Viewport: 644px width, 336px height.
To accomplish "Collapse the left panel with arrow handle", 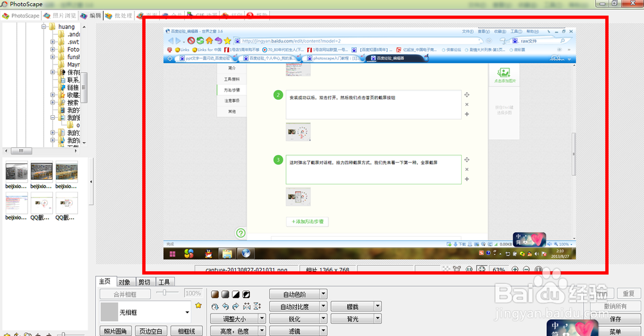I will point(91,182).
